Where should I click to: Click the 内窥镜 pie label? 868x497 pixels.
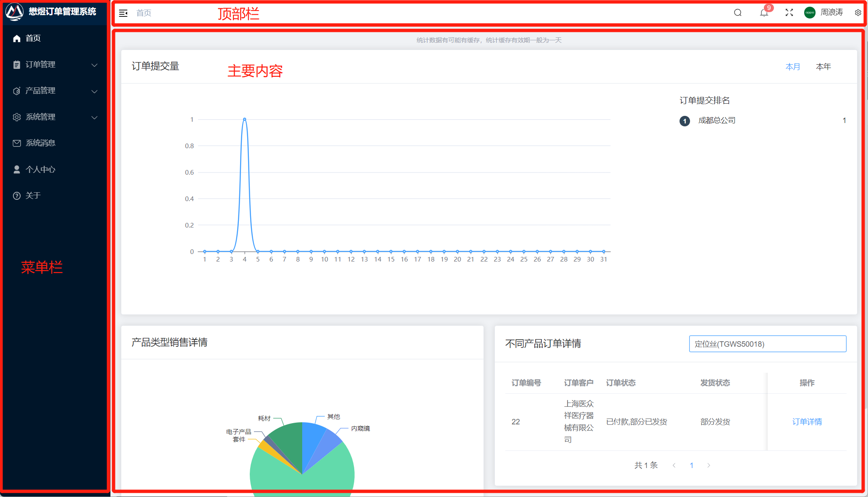pyautogui.click(x=361, y=428)
